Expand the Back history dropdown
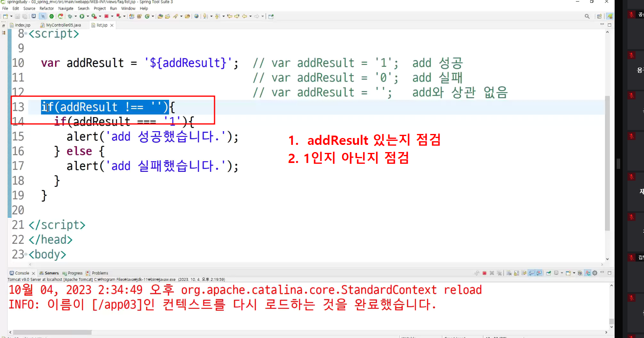This screenshot has height=338, width=644. point(250,16)
